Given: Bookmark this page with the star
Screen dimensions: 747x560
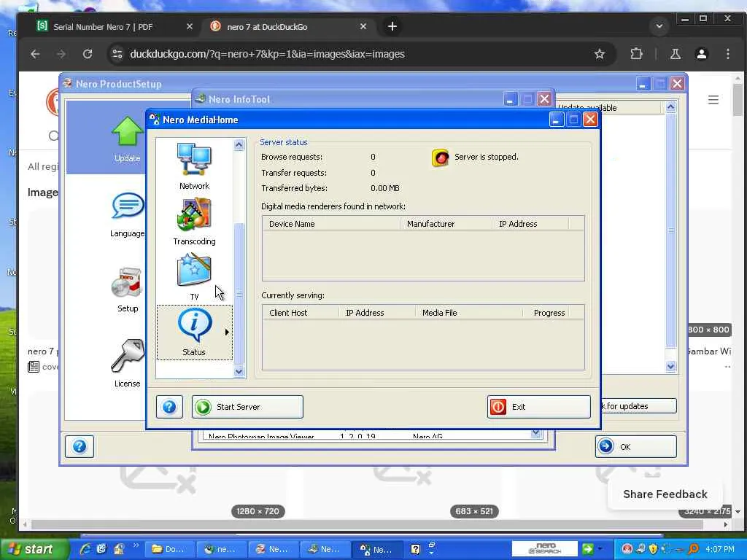Looking at the screenshot, I should pos(600,54).
